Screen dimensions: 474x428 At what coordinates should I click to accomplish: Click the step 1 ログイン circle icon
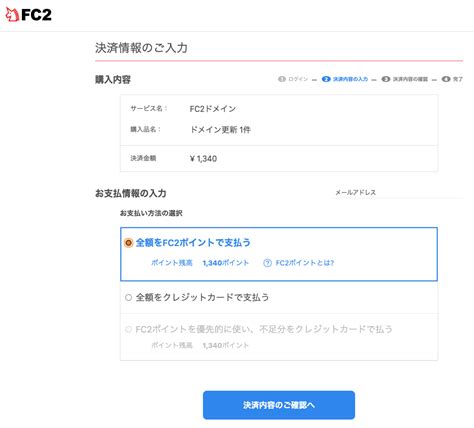click(x=282, y=79)
